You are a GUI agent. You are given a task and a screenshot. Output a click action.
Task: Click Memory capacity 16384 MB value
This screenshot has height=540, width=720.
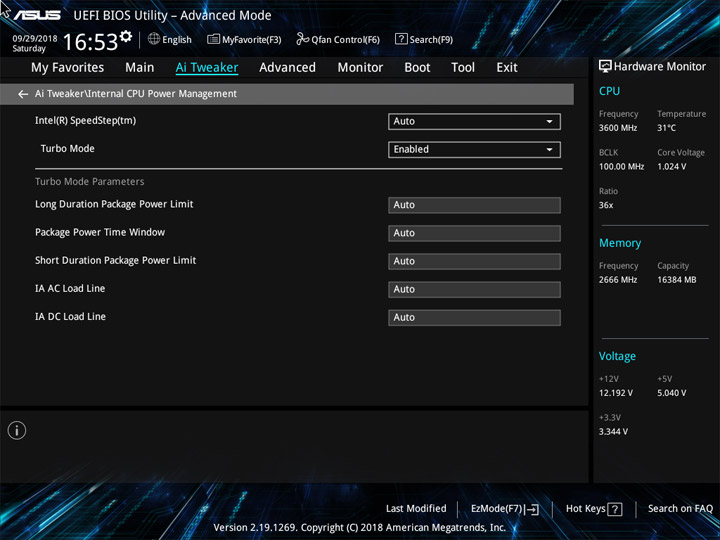click(x=676, y=280)
